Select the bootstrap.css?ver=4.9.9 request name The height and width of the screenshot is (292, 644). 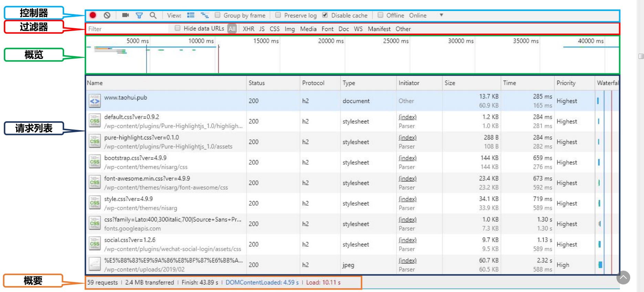pos(135,158)
